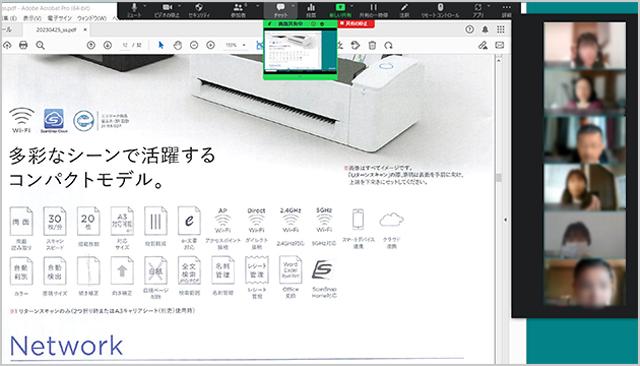Open the Zoom Polls bar-chart icon

tap(311, 7)
